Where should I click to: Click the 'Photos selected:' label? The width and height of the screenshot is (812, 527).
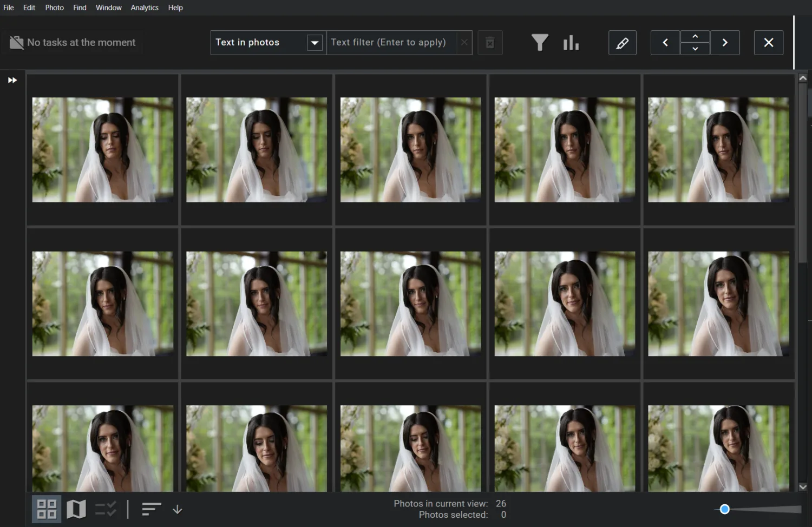(x=453, y=515)
